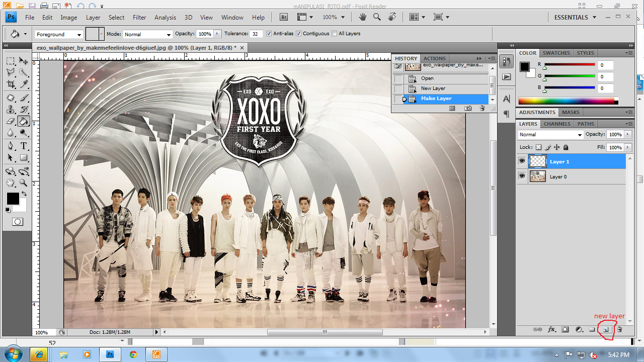Open the Fill slider arrow
644x362 pixels.
coord(627,147)
